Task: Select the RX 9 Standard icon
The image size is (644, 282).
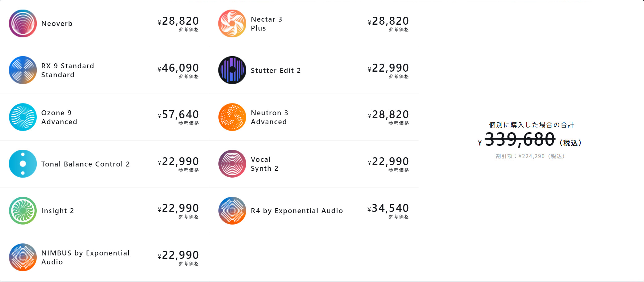Action: tap(23, 70)
